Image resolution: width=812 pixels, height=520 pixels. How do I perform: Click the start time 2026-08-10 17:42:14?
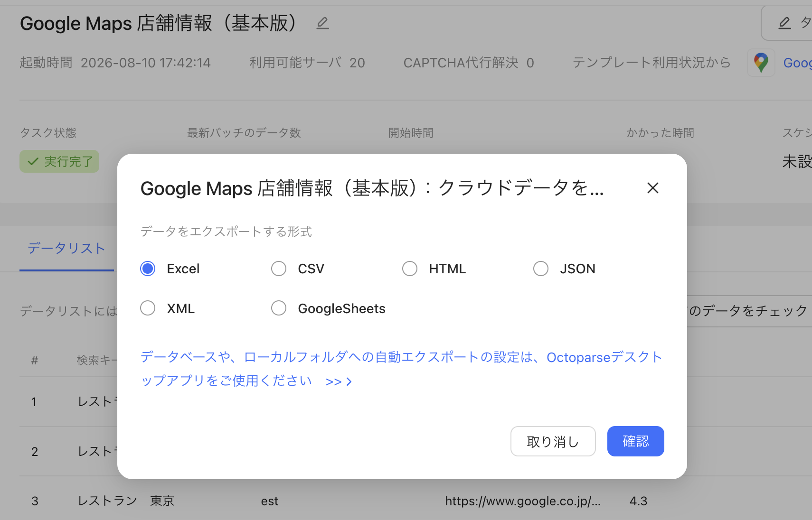pos(146,63)
